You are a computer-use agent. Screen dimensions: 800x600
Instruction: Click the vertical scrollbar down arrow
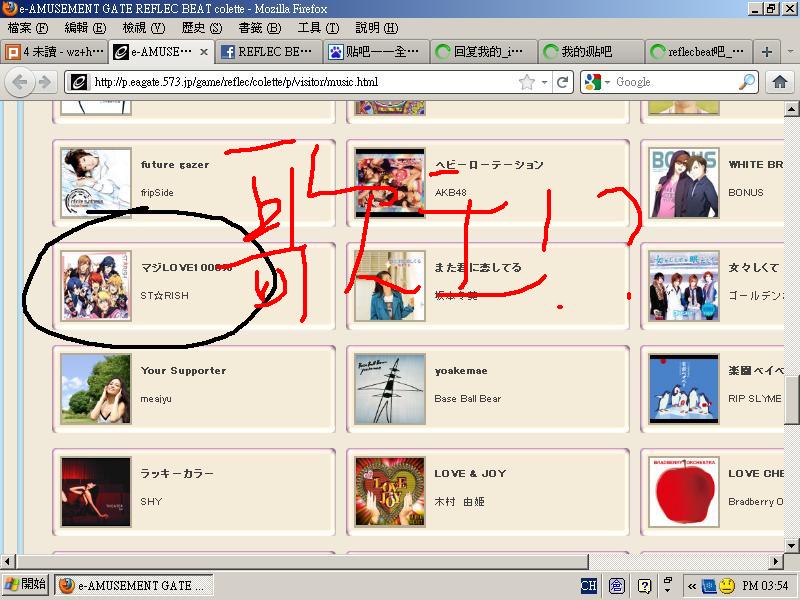pos(791,545)
